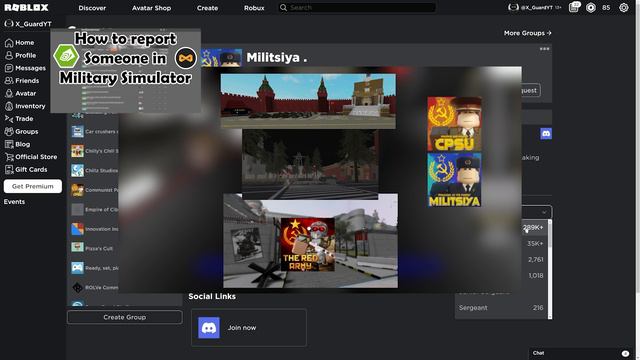Open the Robux tab
Image resolution: width=640 pixels, height=360 pixels.
coord(254,8)
